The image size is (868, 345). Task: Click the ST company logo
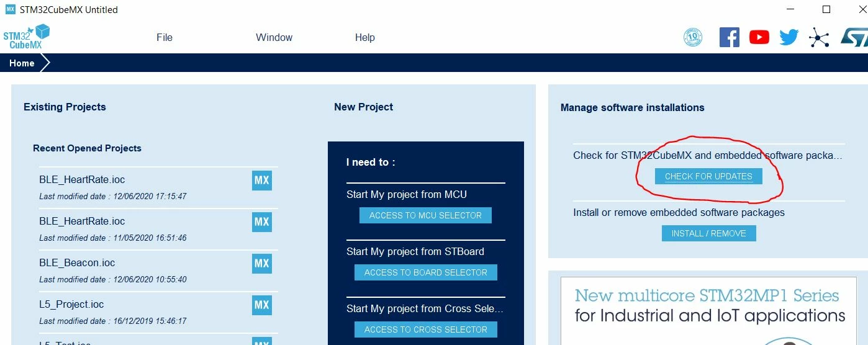pos(854,37)
